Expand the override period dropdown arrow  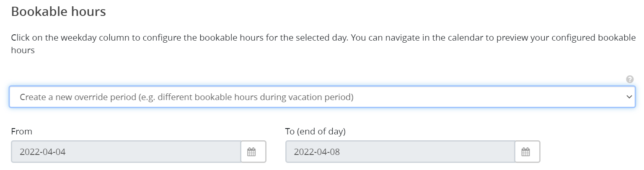(x=628, y=97)
